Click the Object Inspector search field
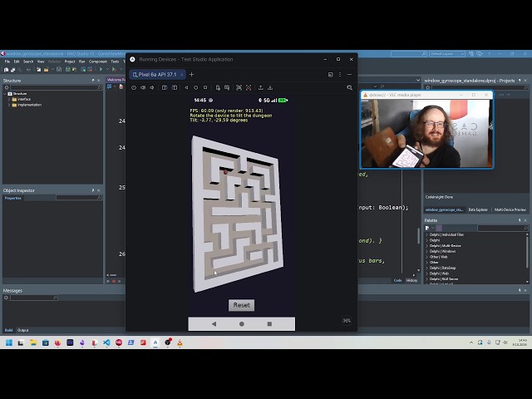The image size is (532, 399). (79, 198)
